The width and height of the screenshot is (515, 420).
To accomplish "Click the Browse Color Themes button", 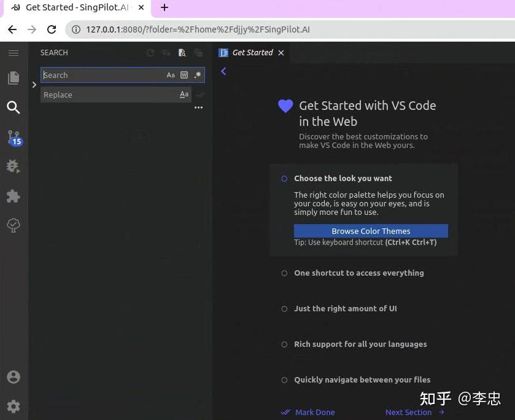I will [371, 231].
